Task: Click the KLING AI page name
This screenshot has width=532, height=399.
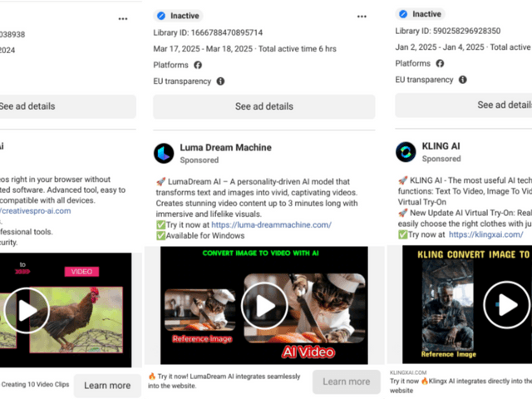Action: pyautogui.click(x=441, y=146)
